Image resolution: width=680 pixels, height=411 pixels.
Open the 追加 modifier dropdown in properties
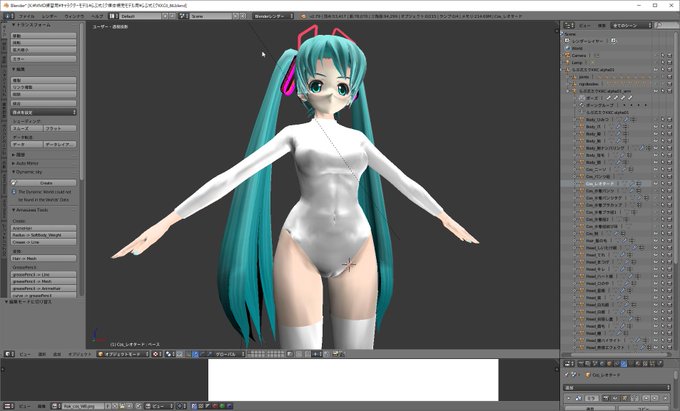tap(617, 387)
